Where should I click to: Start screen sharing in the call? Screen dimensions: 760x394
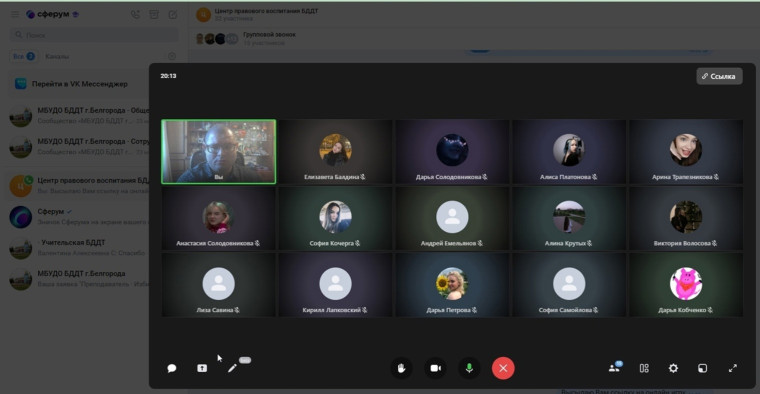coord(202,368)
